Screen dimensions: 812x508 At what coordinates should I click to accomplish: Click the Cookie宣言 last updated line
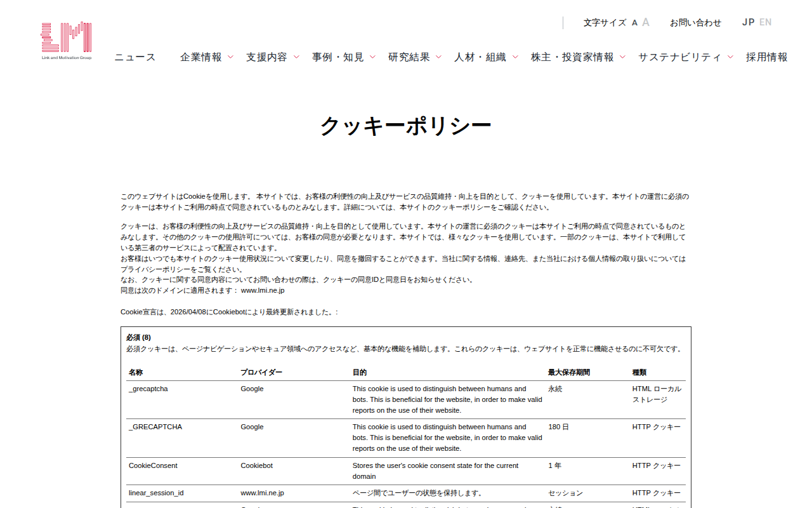pyautogui.click(x=230, y=312)
